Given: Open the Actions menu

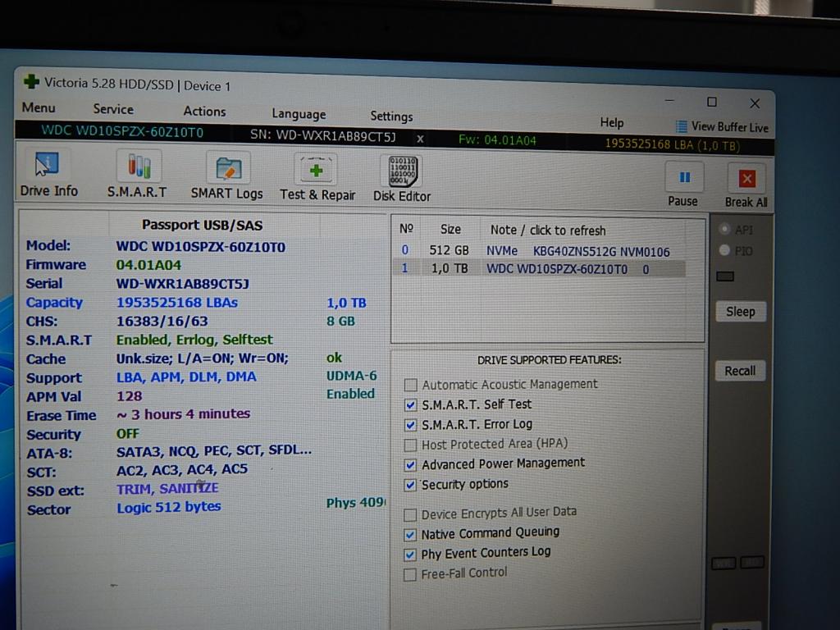Looking at the screenshot, I should click(204, 112).
